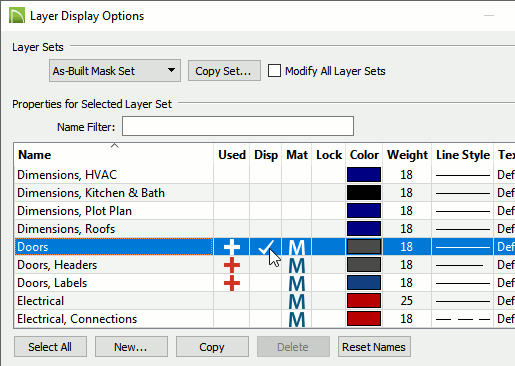Click the Mat M icon for Electrical, Connections

point(297,319)
